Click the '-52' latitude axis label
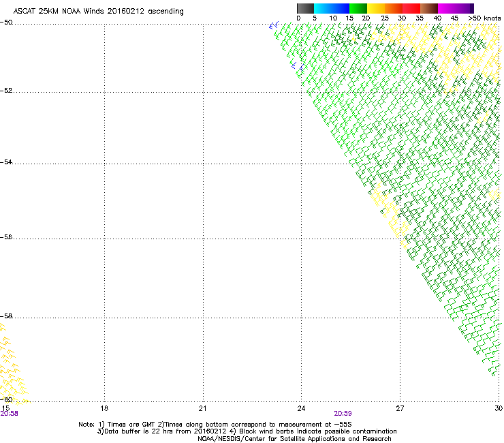 click(6, 91)
